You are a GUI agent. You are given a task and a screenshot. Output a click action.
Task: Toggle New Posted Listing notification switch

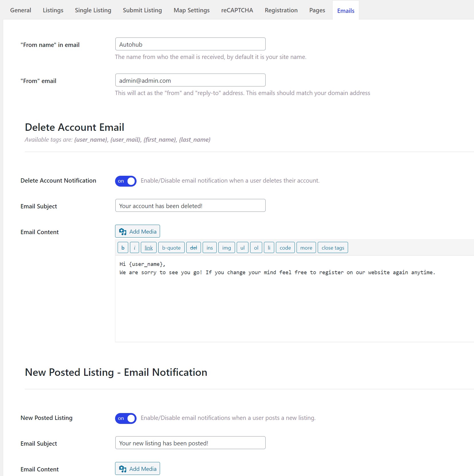click(x=126, y=418)
